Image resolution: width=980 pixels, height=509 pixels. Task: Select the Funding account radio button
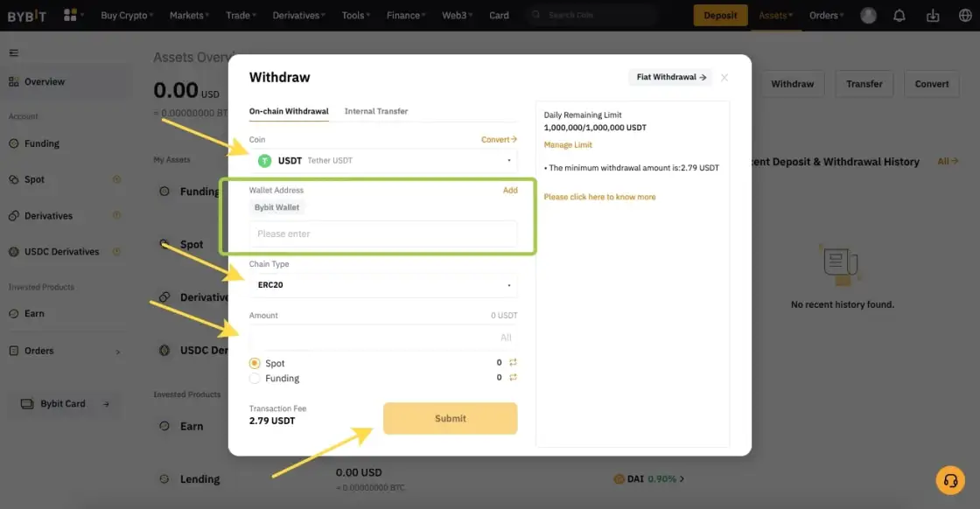255,379
